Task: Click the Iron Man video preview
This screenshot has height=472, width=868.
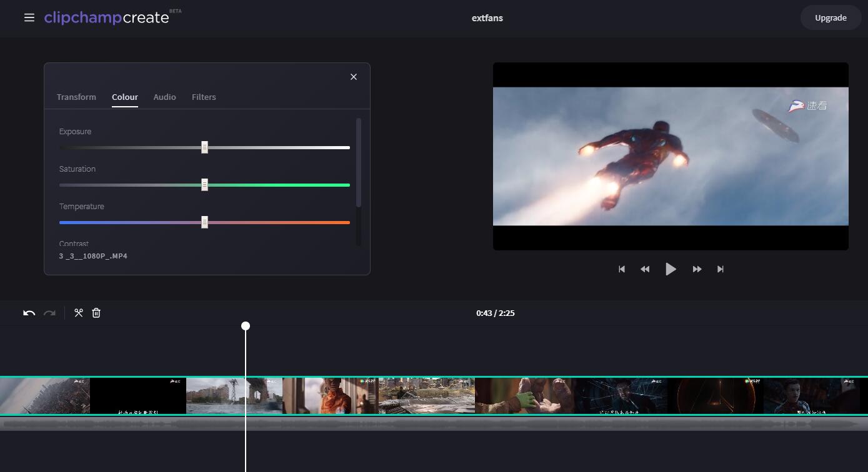Action: click(671, 156)
